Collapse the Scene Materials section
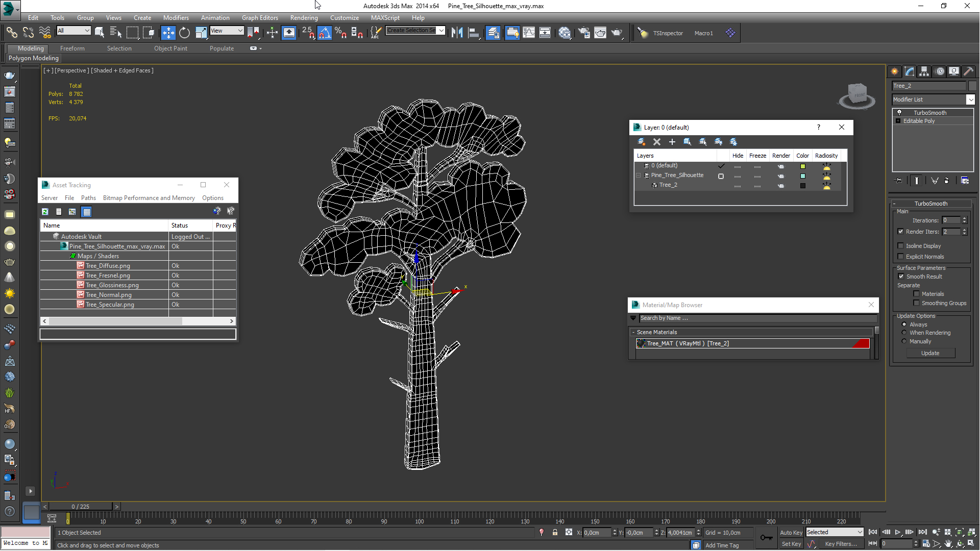 pos(633,332)
